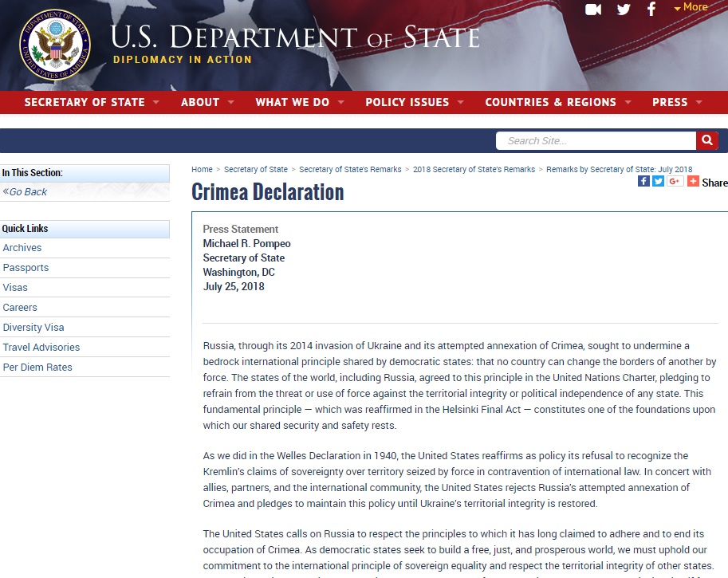
Task: Open the Archives quick link
Action: click(x=22, y=247)
